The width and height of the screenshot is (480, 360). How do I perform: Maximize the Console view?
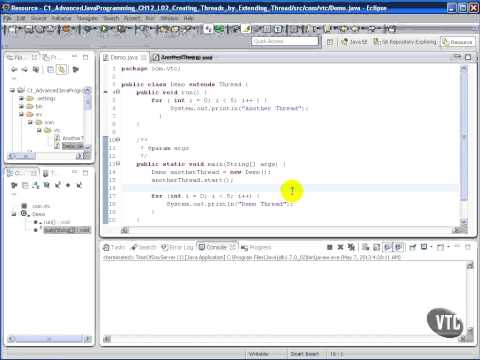[468, 247]
